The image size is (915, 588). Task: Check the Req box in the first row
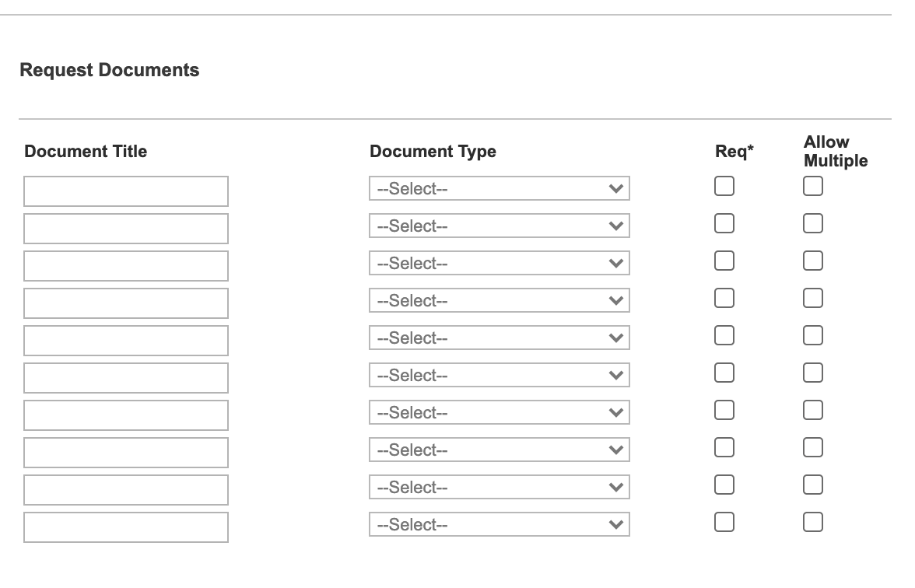(x=724, y=187)
